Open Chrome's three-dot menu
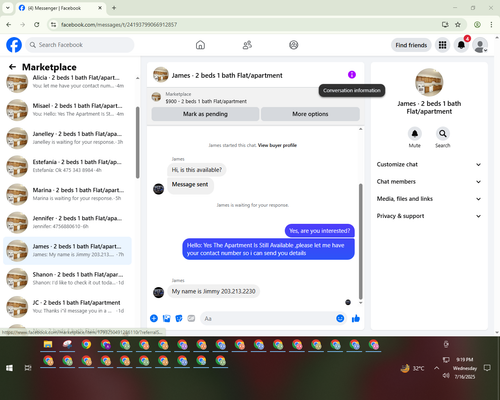Image resolution: width=500 pixels, height=400 pixels. coord(491,25)
